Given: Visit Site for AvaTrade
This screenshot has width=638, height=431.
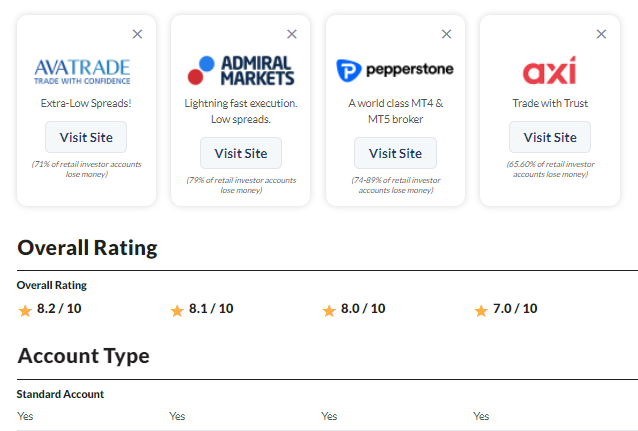Looking at the screenshot, I should [x=86, y=137].
